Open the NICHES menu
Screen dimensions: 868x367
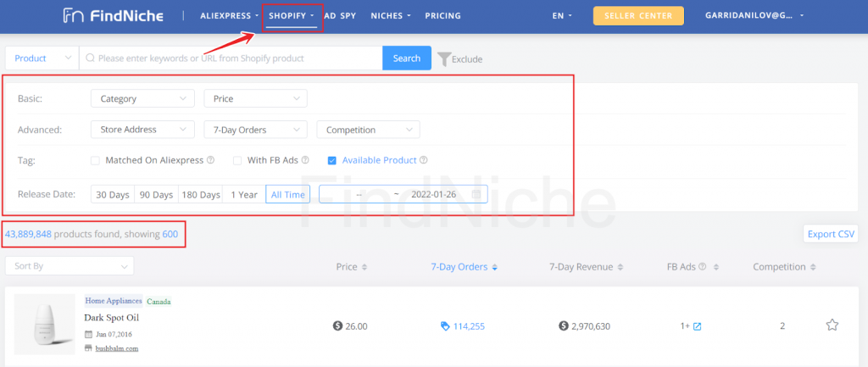pyautogui.click(x=391, y=15)
